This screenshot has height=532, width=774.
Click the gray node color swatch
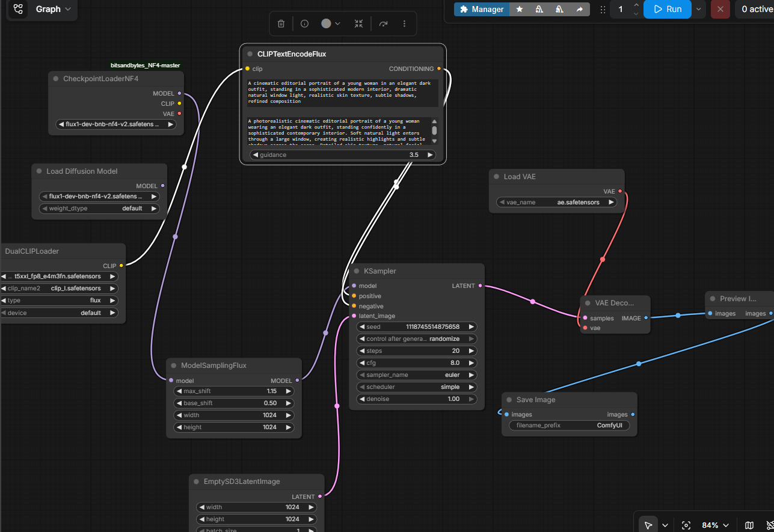[x=326, y=23]
